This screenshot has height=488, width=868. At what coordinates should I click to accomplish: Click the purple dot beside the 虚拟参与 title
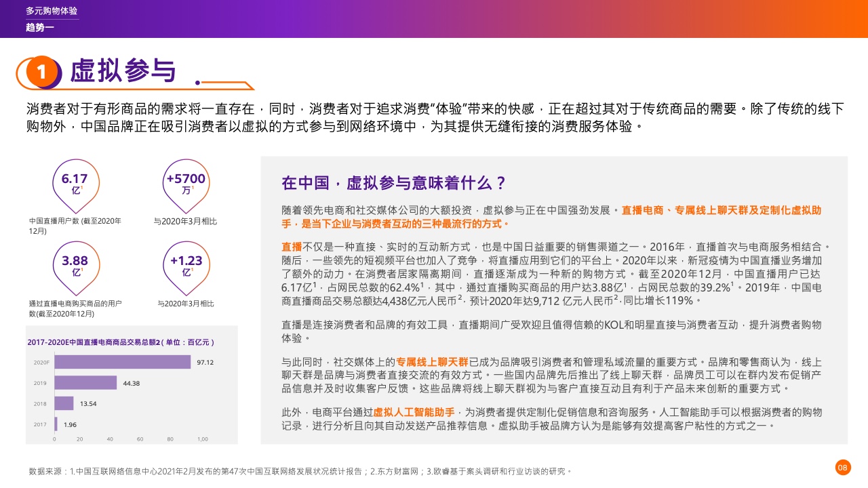[197, 83]
